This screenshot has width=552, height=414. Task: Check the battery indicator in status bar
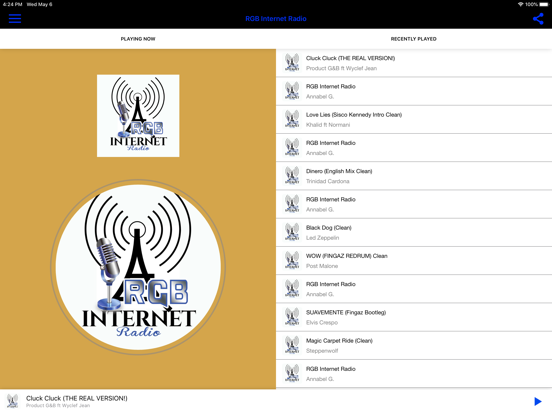pos(544,5)
